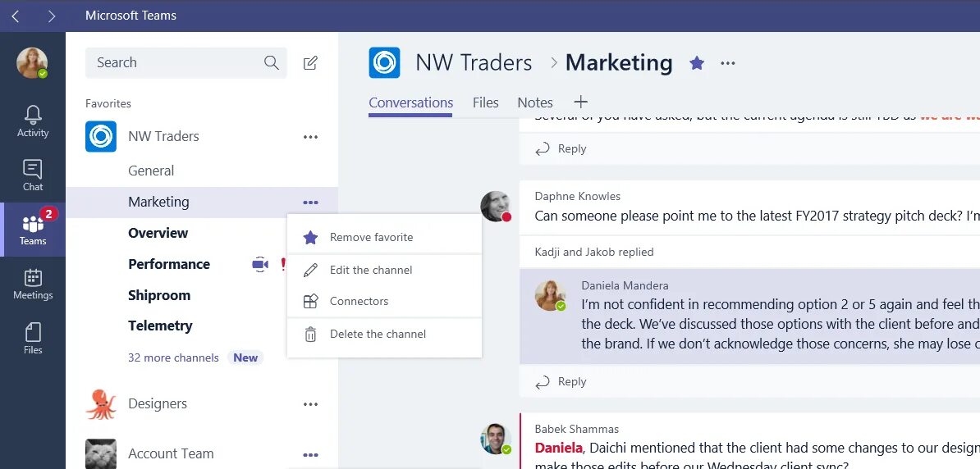Open more options for NW Traders team
980x469 pixels.
(x=310, y=137)
